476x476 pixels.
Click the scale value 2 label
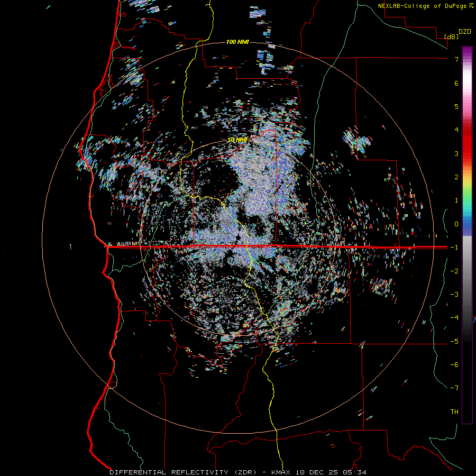456,177
